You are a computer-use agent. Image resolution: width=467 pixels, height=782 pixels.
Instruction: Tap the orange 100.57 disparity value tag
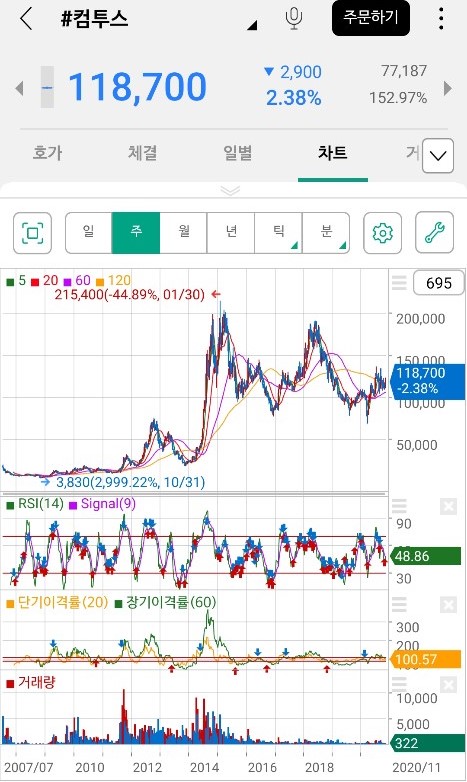point(427,659)
